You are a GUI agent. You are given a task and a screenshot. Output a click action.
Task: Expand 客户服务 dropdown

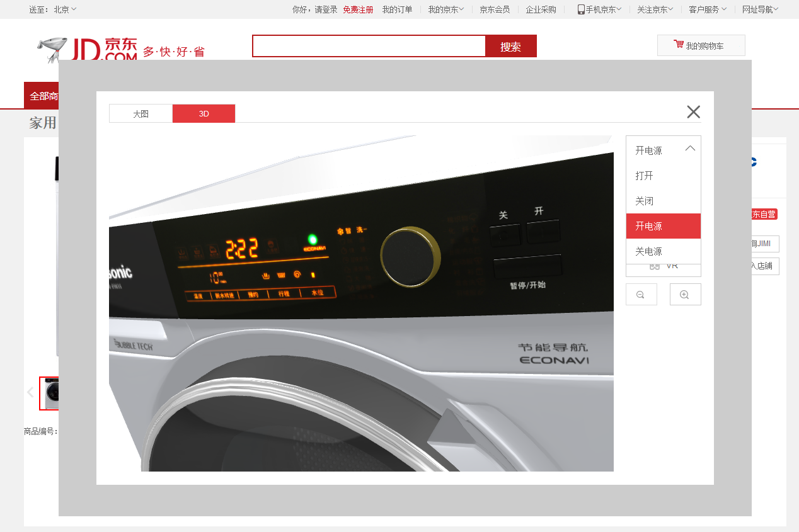coord(708,9)
